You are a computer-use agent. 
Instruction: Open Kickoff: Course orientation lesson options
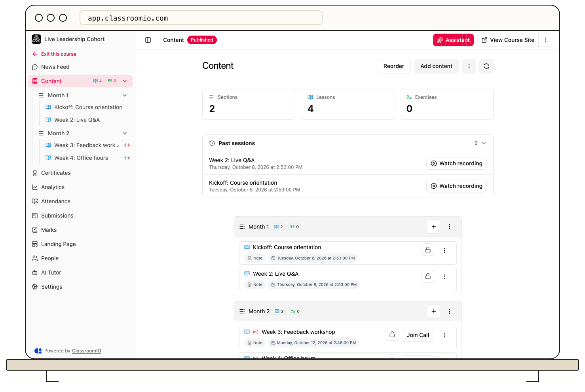pyautogui.click(x=444, y=250)
